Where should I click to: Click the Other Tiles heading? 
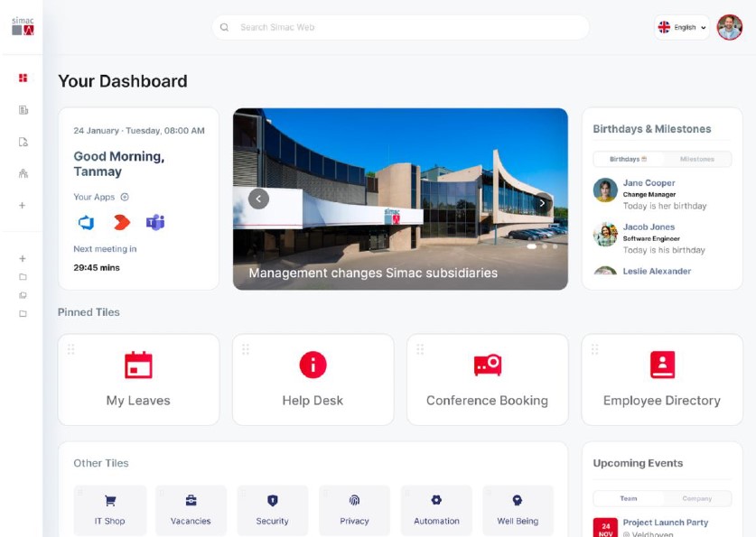[x=101, y=463]
